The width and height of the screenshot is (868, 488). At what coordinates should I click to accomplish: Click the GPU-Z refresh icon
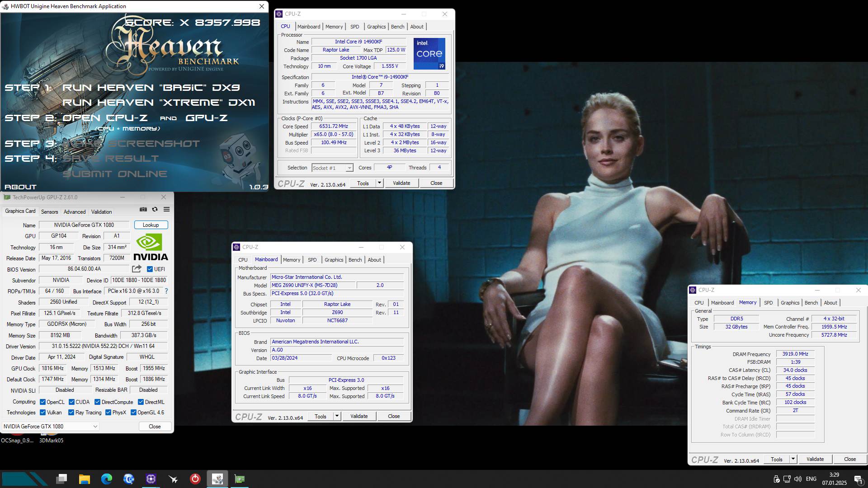(x=155, y=209)
